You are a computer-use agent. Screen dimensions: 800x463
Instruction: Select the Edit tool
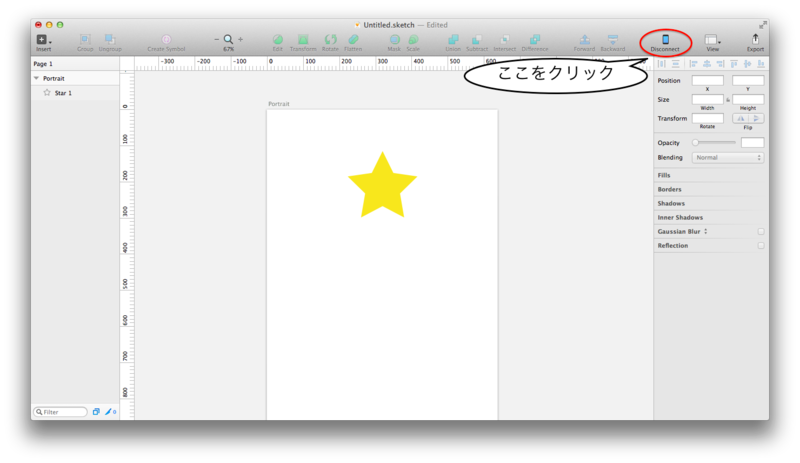(278, 39)
